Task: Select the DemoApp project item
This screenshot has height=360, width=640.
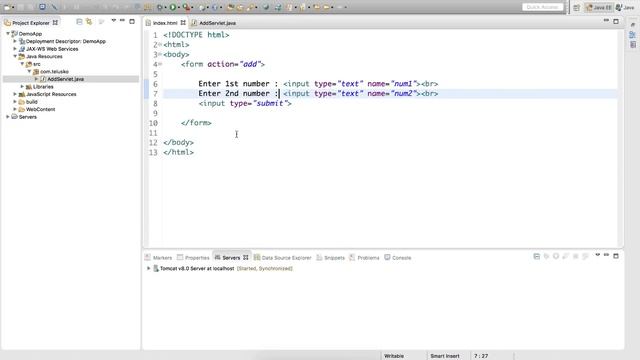Action: point(30,34)
